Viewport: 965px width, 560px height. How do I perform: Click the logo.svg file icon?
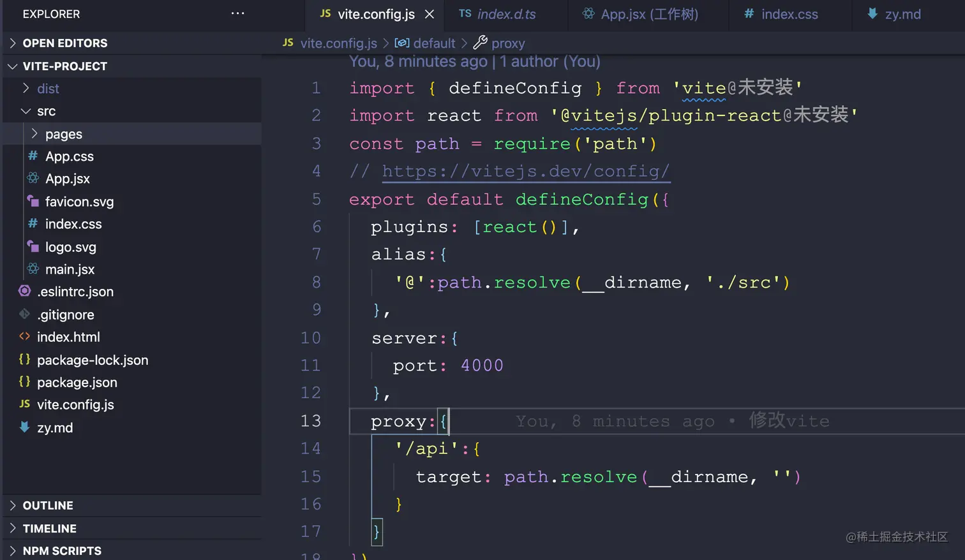click(x=33, y=247)
